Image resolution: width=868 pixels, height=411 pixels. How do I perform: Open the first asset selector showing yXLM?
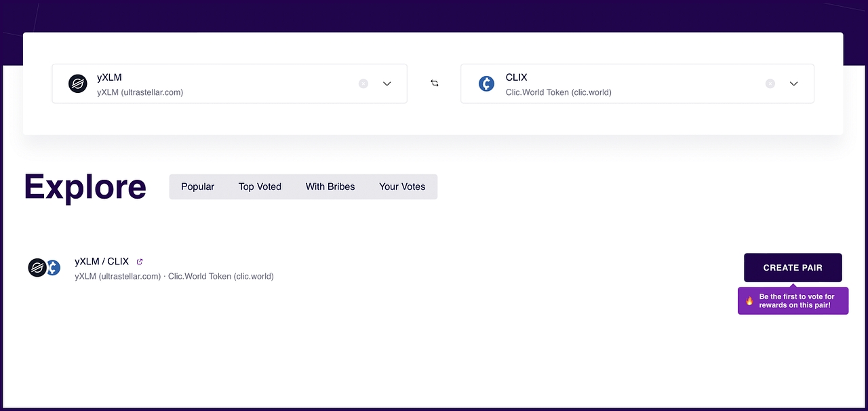[x=217, y=83]
